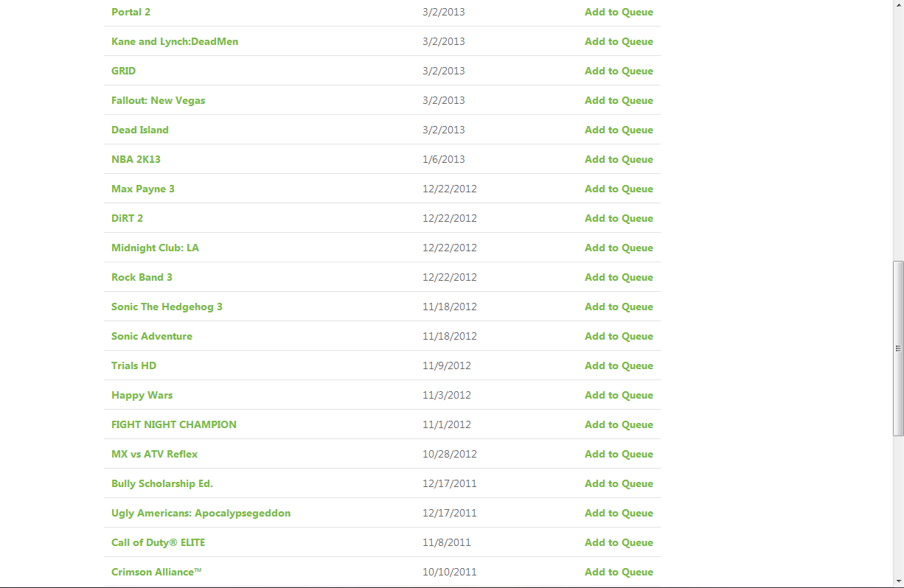Screen dimensions: 904x588
Task: Open the NBA 2K13 link
Action: 136,159
